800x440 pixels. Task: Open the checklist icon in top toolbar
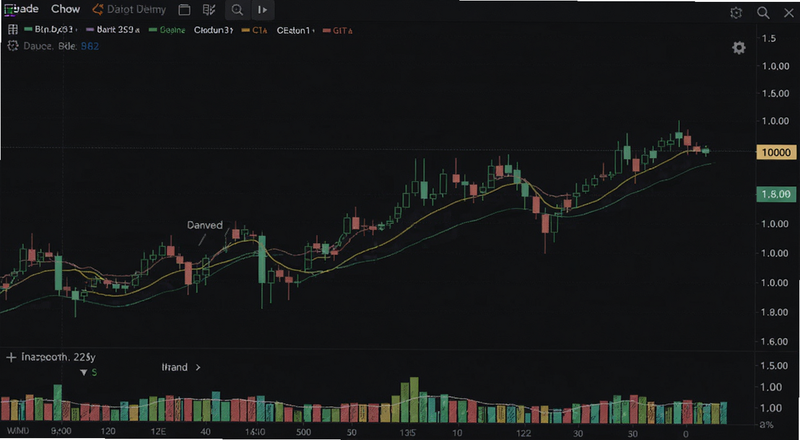[208, 10]
